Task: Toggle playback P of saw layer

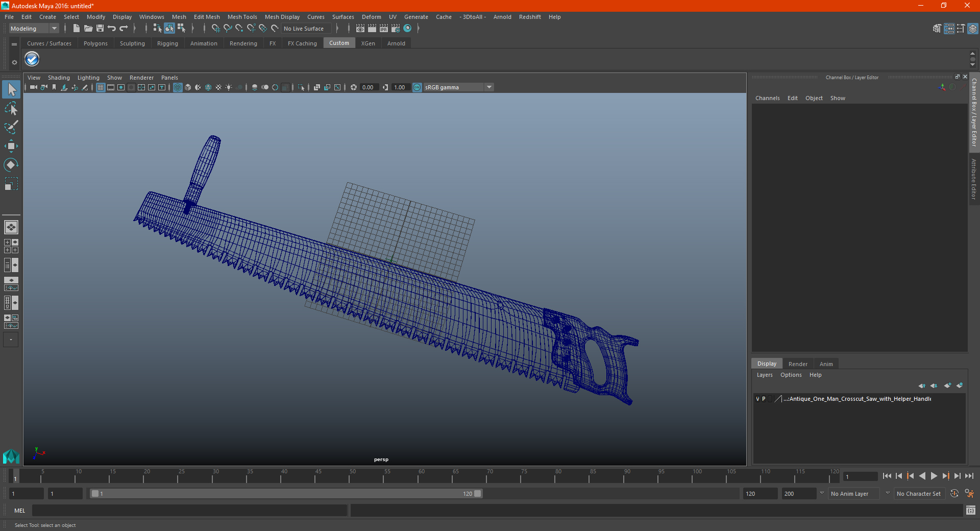Action: pos(764,399)
